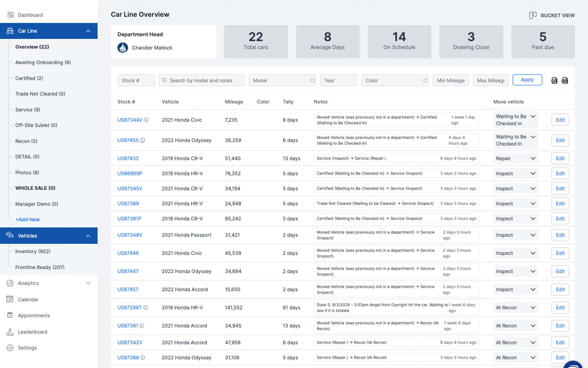Open info icon next to US87296T

146,307
